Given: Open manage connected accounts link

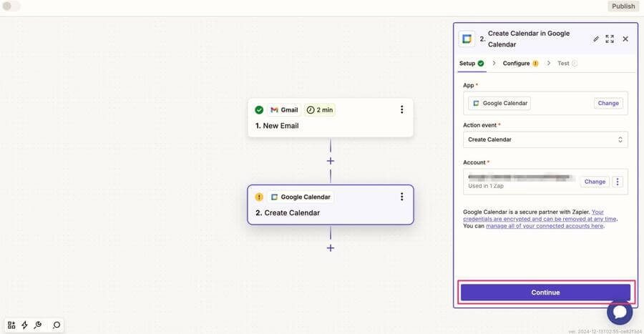Looking at the screenshot, I should pyautogui.click(x=545, y=226).
